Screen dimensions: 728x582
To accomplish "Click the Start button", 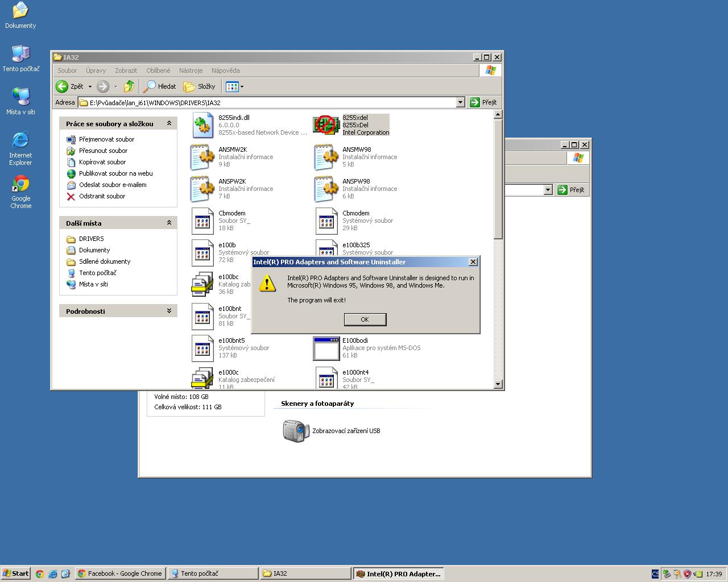I will coord(15,573).
